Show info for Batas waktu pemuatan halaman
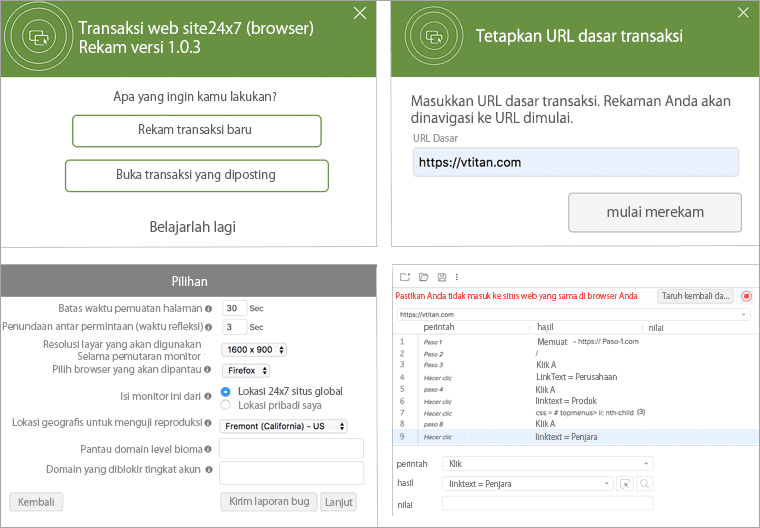This screenshot has width=760, height=528. (x=208, y=308)
